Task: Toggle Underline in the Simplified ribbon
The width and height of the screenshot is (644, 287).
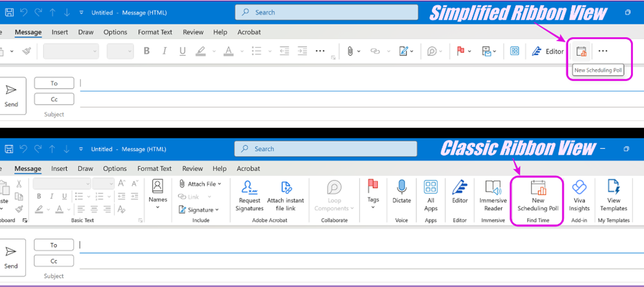Action: coord(182,51)
